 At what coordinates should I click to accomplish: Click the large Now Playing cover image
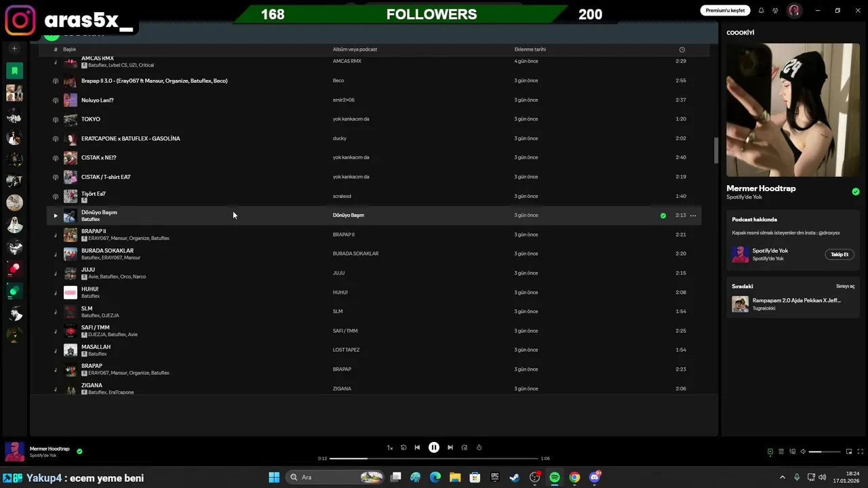point(793,110)
